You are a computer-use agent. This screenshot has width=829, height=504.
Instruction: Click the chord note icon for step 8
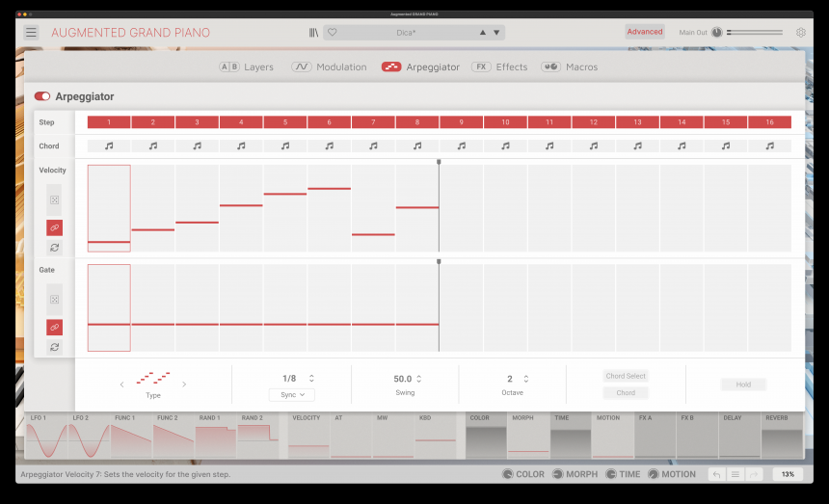[x=417, y=146]
